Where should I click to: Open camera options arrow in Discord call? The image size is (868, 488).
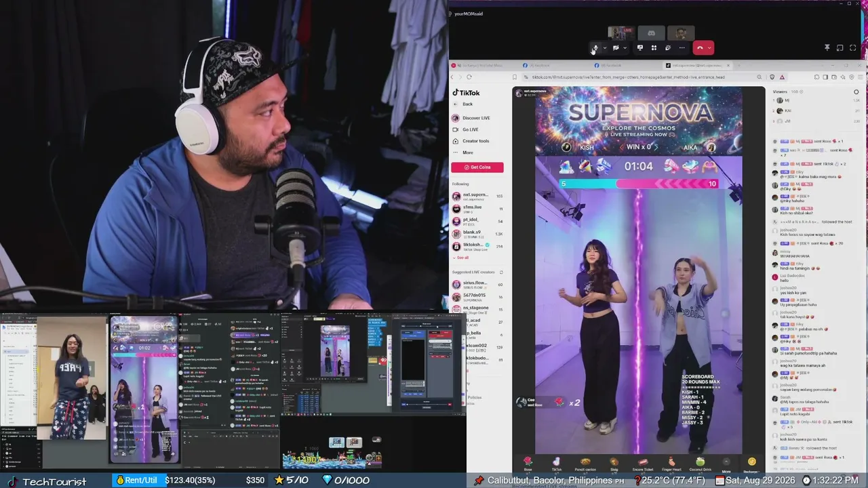625,48
